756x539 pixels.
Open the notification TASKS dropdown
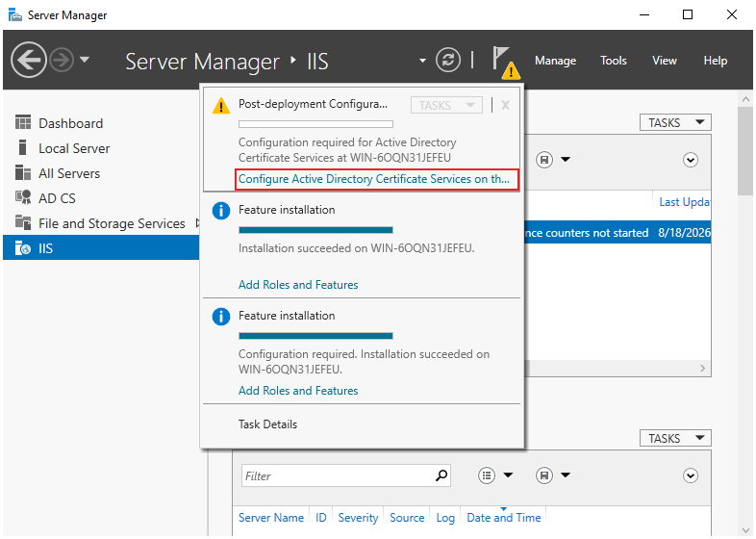pos(446,105)
